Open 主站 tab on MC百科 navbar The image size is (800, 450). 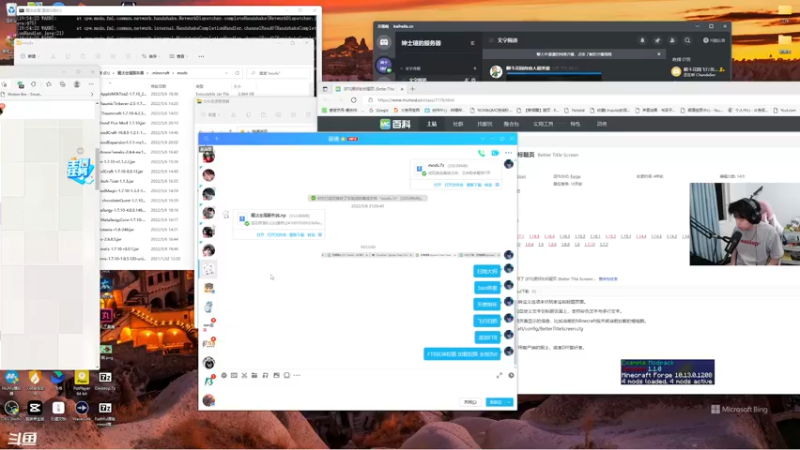pyautogui.click(x=432, y=124)
